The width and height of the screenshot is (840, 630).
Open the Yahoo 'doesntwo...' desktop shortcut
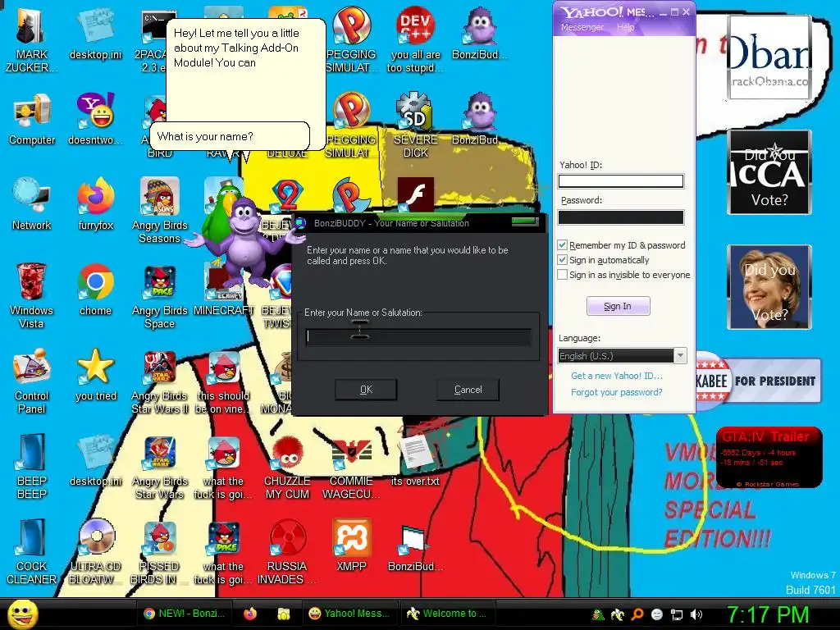(x=95, y=120)
